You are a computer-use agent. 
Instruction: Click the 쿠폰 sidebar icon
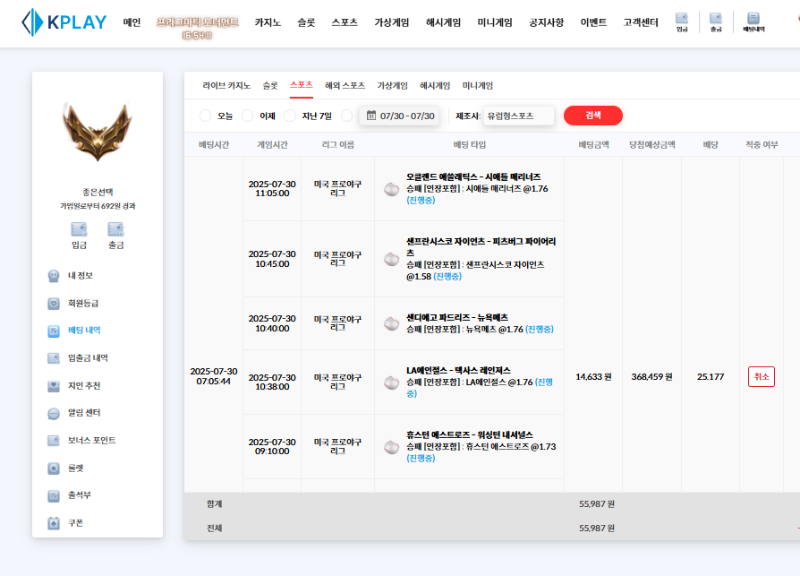tap(54, 523)
